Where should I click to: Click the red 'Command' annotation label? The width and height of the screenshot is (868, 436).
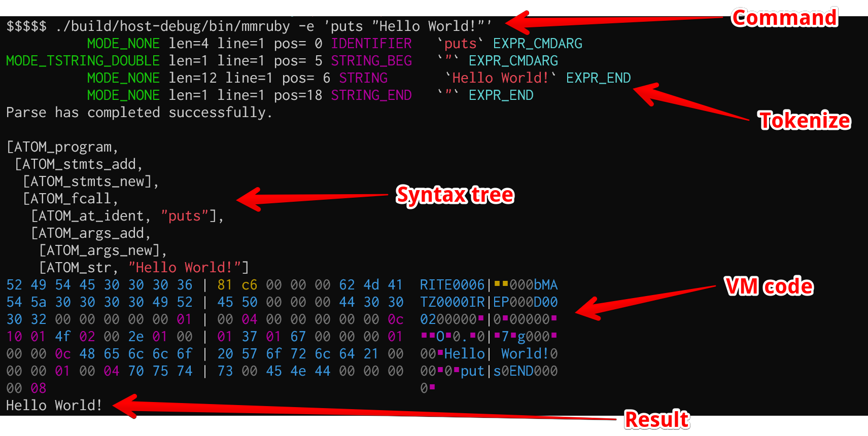point(784,18)
